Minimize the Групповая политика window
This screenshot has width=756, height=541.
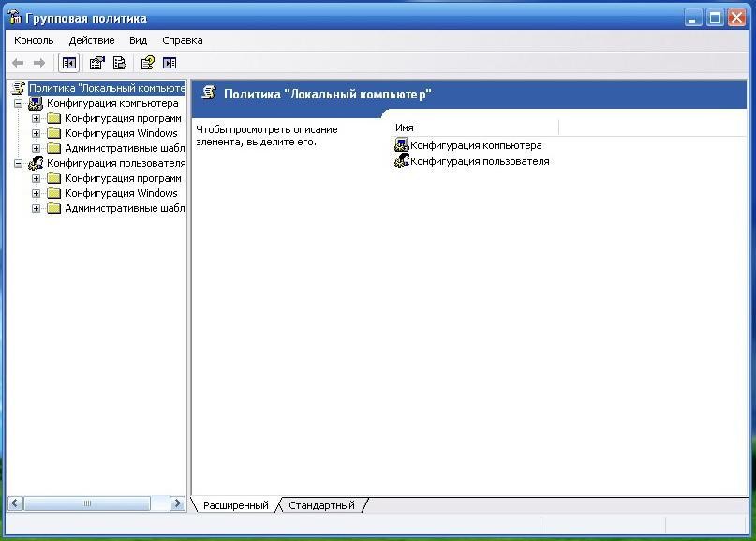[x=693, y=18]
